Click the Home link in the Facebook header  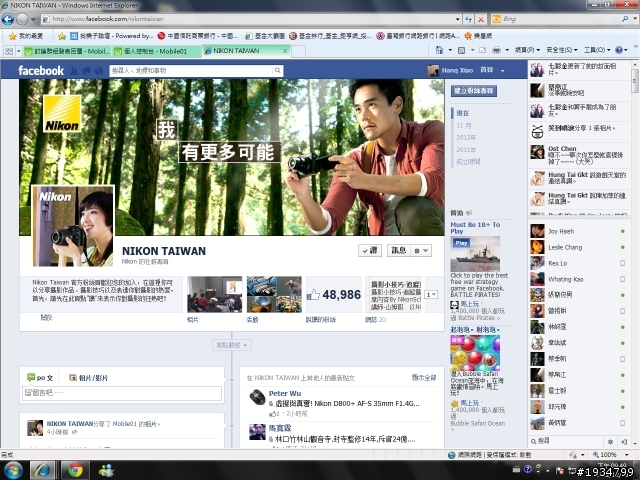pos(487,70)
